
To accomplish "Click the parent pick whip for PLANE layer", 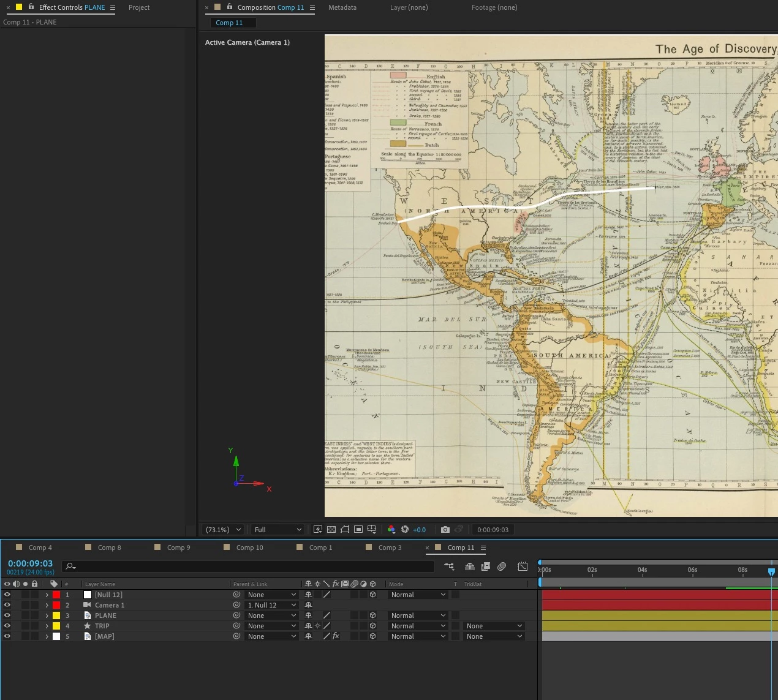I will click(x=236, y=615).
